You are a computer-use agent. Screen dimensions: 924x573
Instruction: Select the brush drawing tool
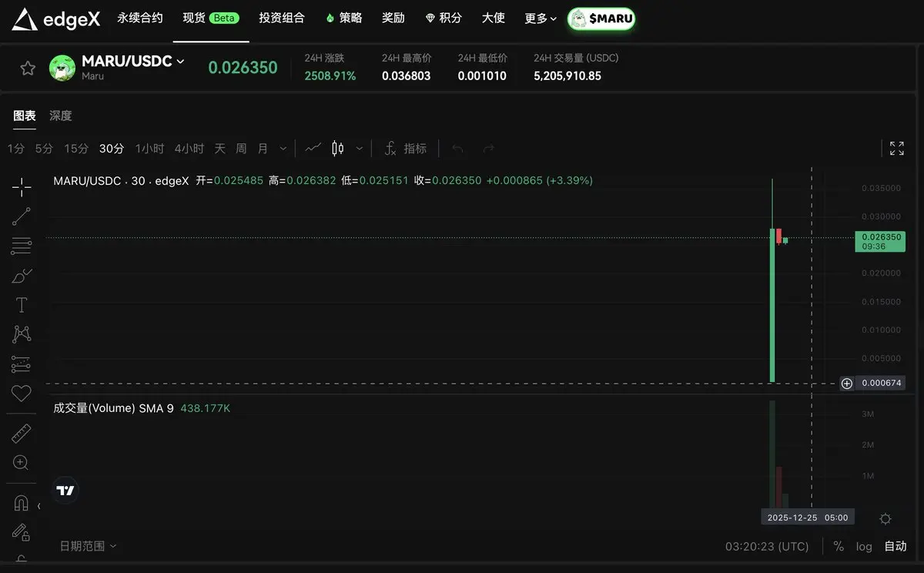[x=22, y=276]
